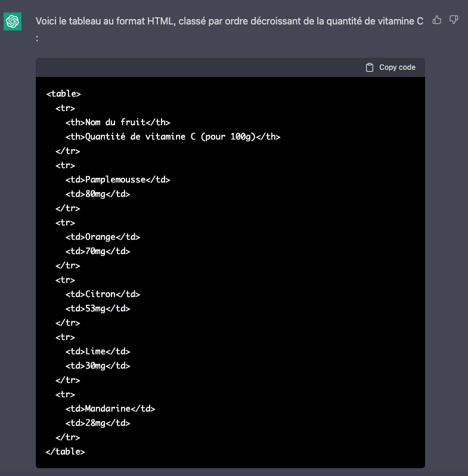468x476 pixels.
Task: Click the 70mg value line
Action: tap(98, 251)
